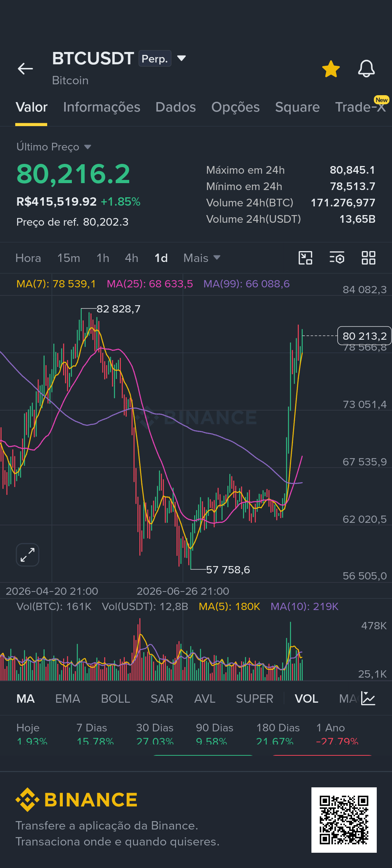Open the Perp. contract type badge
This screenshot has width=392, height=868.
155,58
